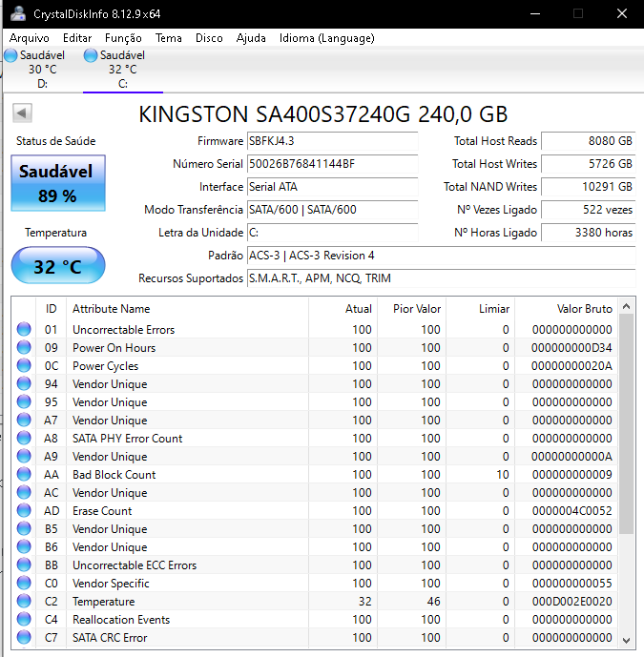
Task: Click the Saudável 89 % health status button
Action: coord(58,183)
